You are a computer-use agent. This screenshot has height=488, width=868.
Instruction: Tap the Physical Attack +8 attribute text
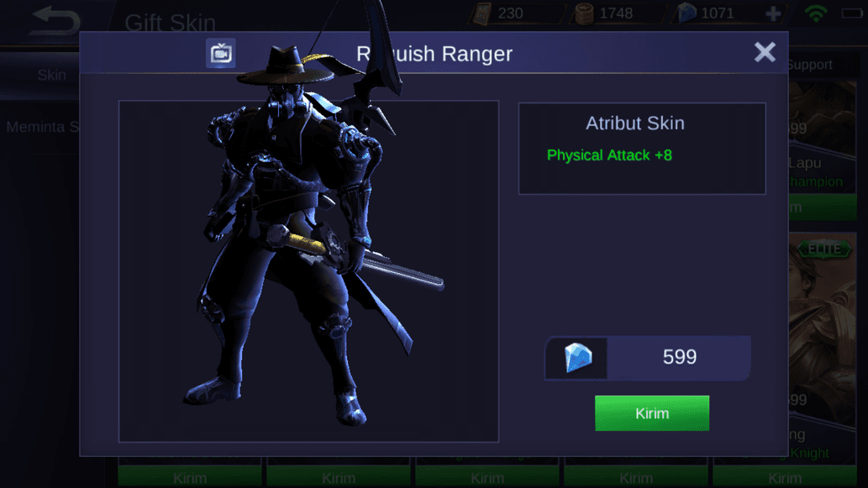click(609, 155)
